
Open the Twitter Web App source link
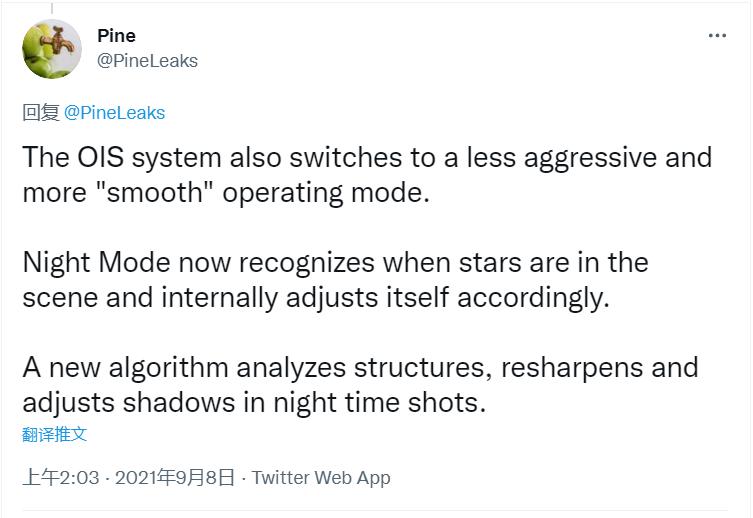pyautogui.click(x=321, y=477)
